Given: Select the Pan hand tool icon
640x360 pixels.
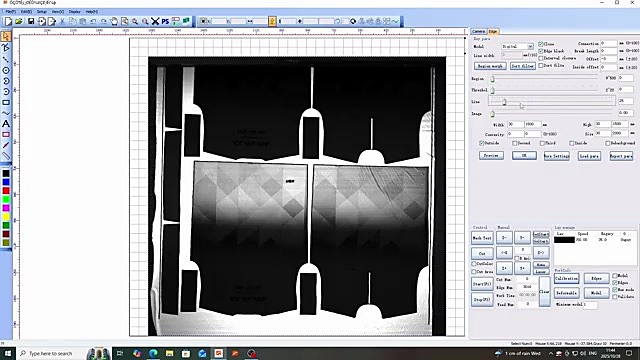Looking at the screenshot, I should tap(114, 21).
